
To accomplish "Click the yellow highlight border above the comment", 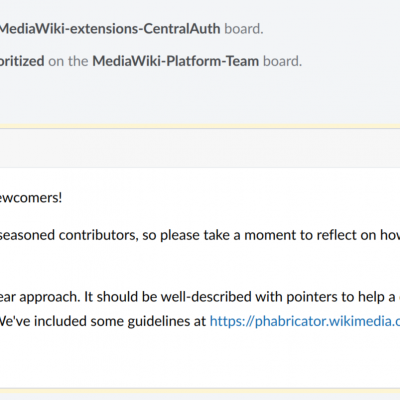I will click(x=200, y=127).
